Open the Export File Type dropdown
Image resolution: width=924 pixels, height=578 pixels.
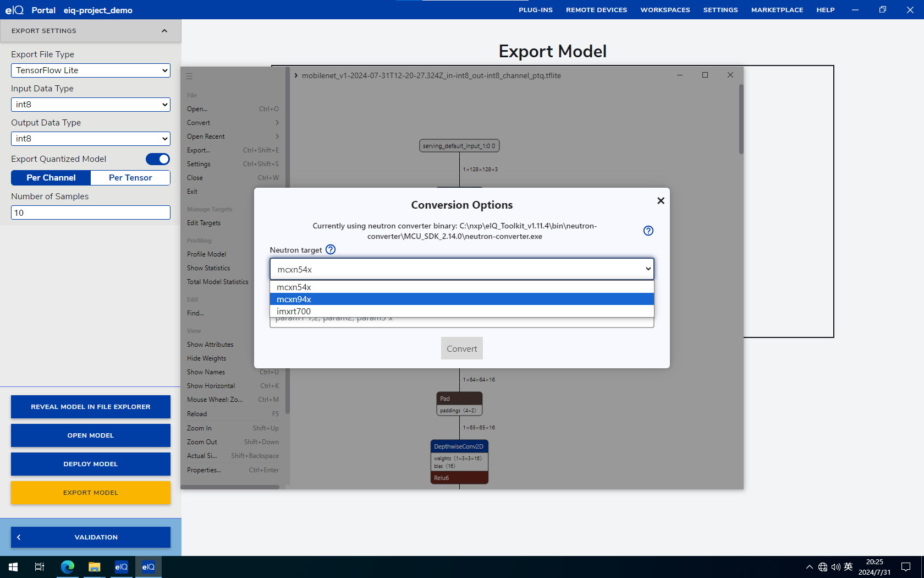(91, 70)
